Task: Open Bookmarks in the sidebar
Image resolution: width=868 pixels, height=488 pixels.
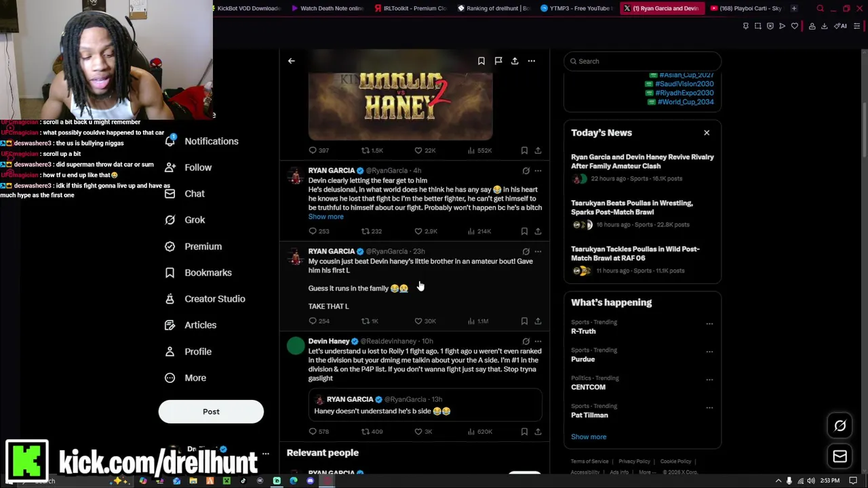Action: (x=198, y=272)
